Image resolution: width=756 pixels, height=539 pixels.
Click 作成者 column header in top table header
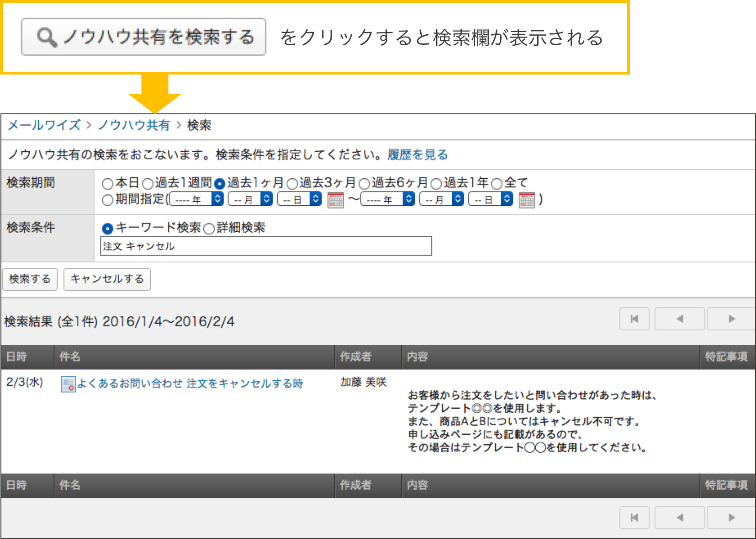368,357
